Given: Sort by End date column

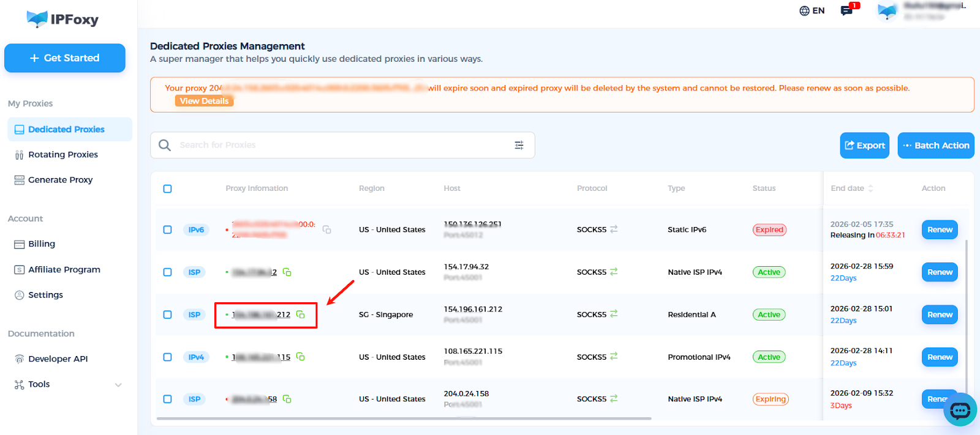Looking at the screenshot, I should (870, 188).
